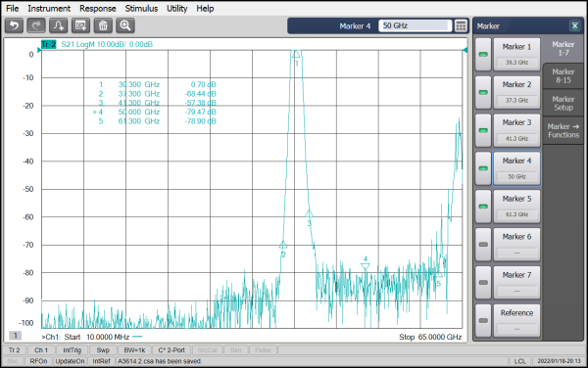Click the BW=1k status bar item
The height and width of the screenshot is (368, 588).
click(134, 350)
